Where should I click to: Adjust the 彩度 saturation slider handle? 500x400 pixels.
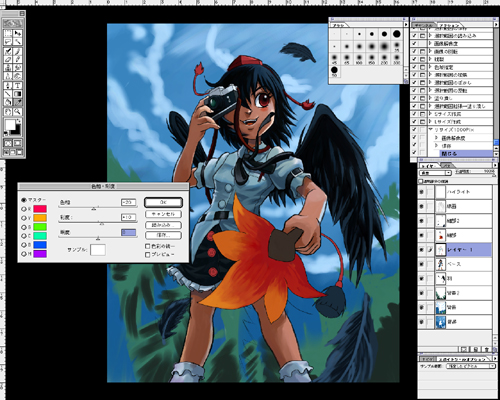(101, 223)
